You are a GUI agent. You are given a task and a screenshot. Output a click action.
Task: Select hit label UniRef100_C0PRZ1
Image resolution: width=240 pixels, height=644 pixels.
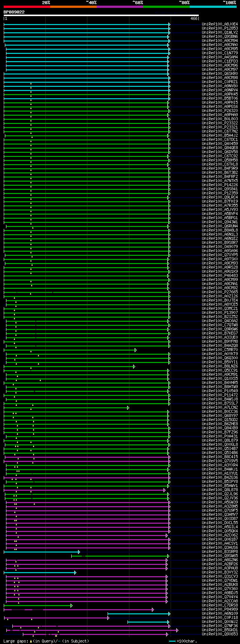tap(220, 82)
